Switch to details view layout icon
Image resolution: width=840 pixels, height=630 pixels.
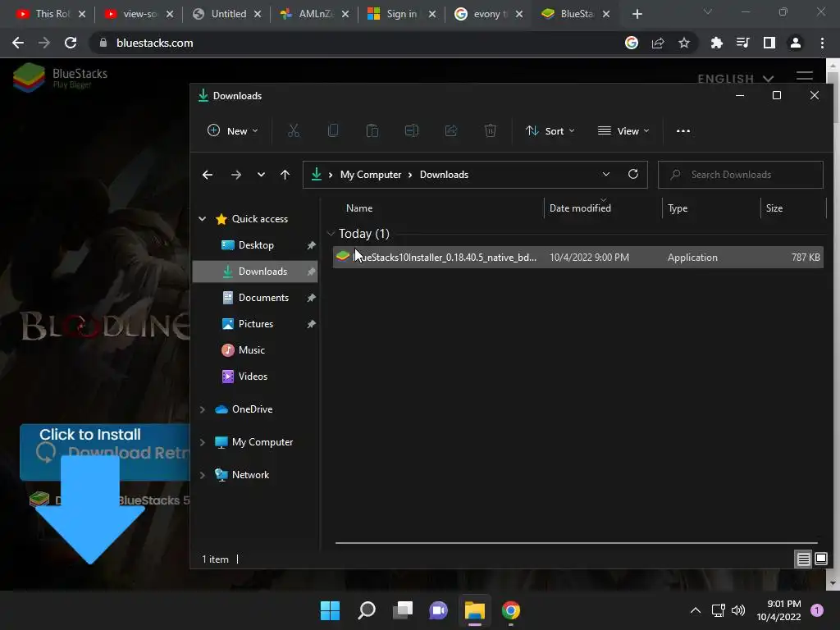(804, 559)
